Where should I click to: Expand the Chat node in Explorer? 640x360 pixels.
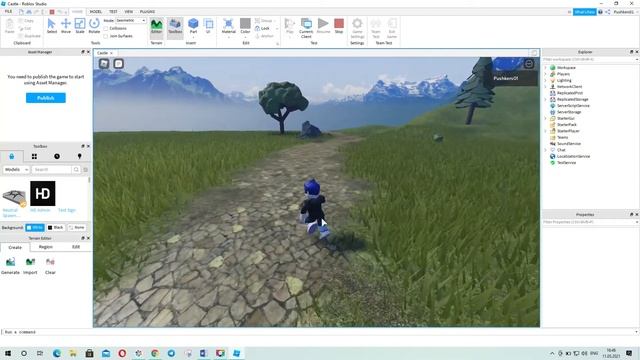[x=546, y=150]
